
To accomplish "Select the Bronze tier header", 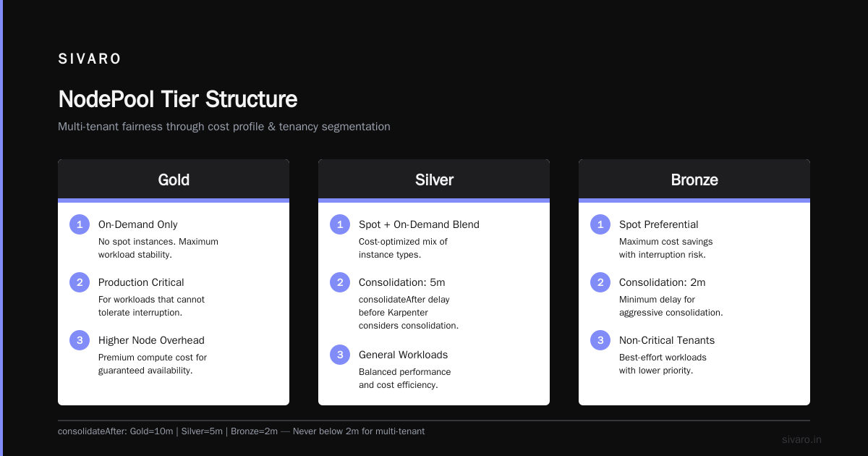I will click(694, 180).
